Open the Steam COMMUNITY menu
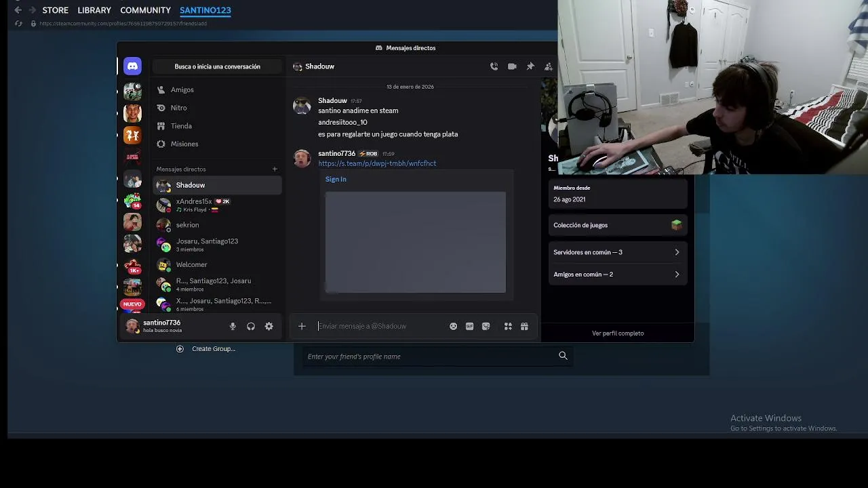868x488 pixels. click(145, 10)
